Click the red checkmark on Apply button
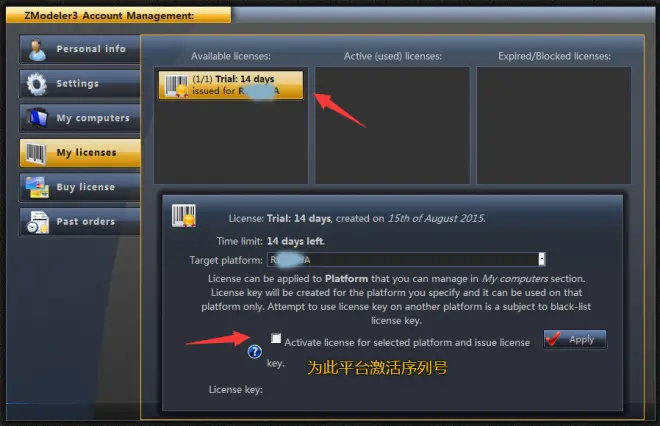660x426 pixels. pos(553,338)
